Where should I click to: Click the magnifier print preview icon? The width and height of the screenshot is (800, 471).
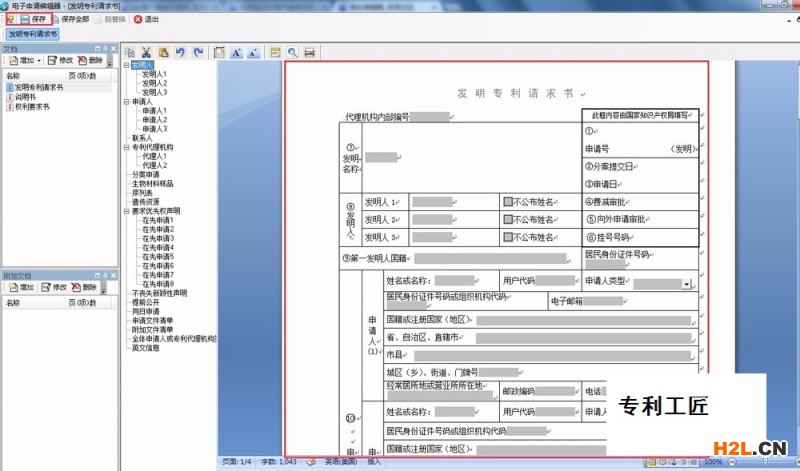(x=293, y=52)
